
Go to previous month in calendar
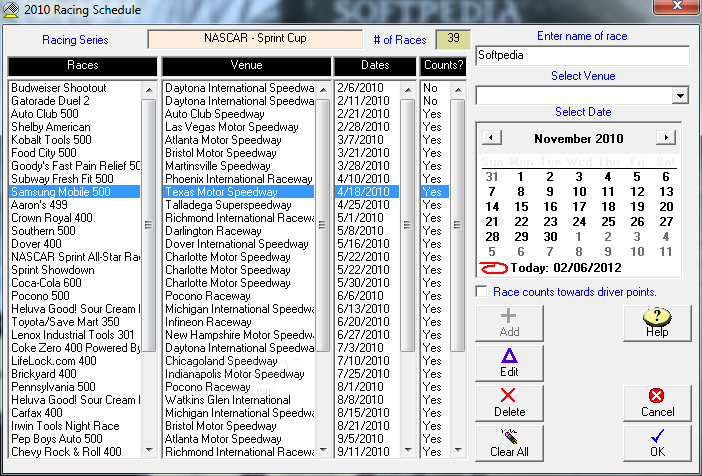click(x=492, y=137)
